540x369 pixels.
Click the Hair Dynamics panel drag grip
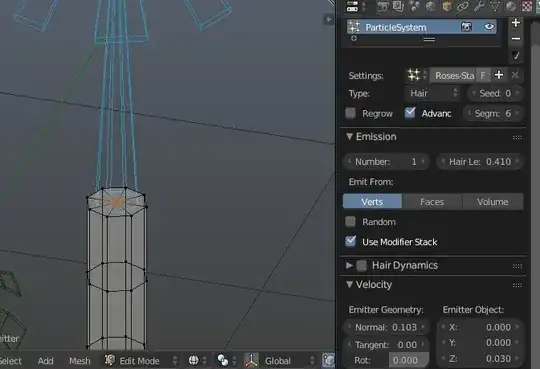517,266
